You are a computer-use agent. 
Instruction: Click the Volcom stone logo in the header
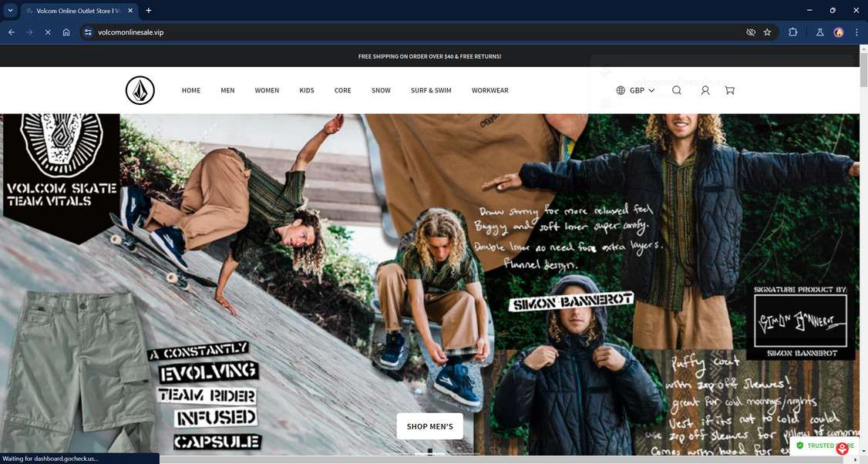(140, 90)
